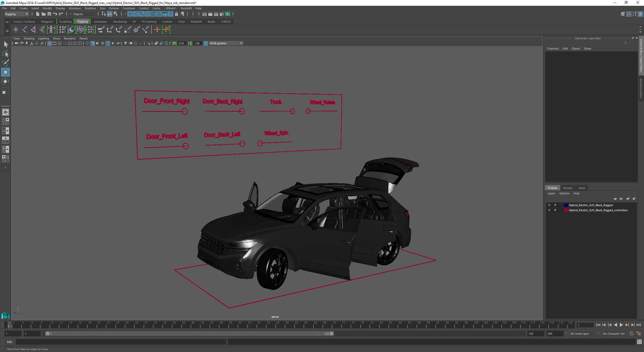This screenshot has height=352, width=644.
Task: Click the Redo arrow icon
Action: click(61, 14)
